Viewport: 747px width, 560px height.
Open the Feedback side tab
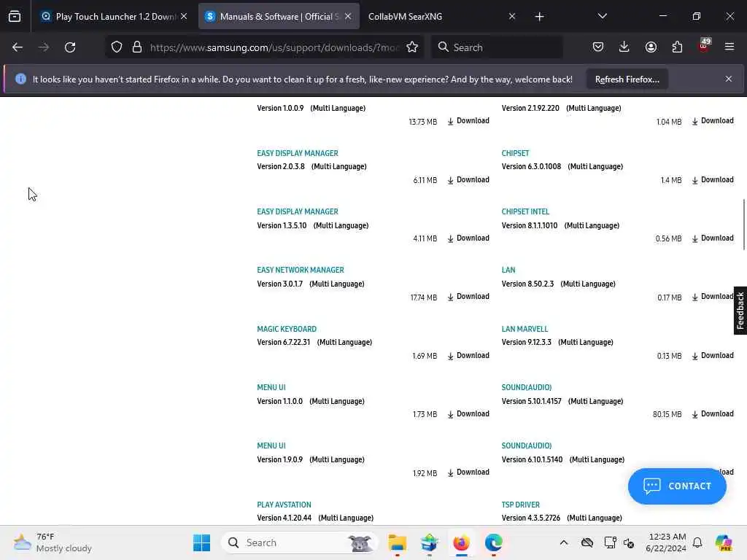740,311
